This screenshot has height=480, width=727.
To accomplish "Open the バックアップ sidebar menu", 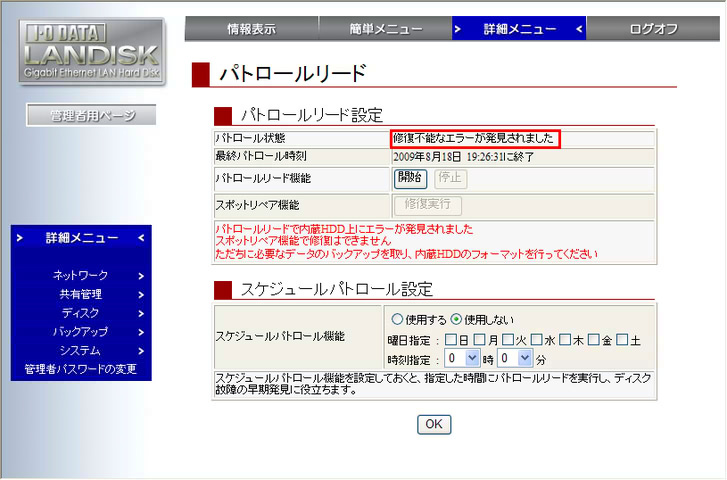I will [x=82, y=332].
